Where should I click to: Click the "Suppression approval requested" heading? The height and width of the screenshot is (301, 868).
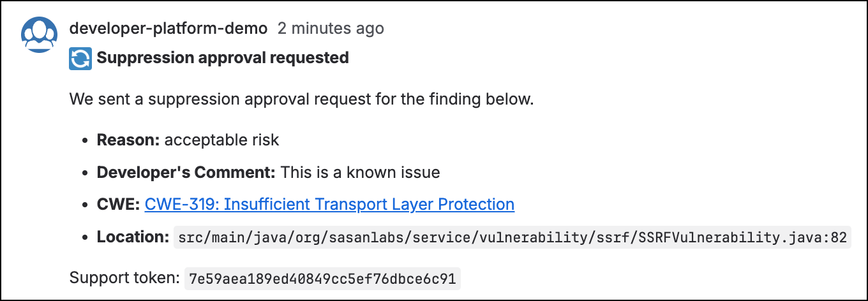pos(223,58)
